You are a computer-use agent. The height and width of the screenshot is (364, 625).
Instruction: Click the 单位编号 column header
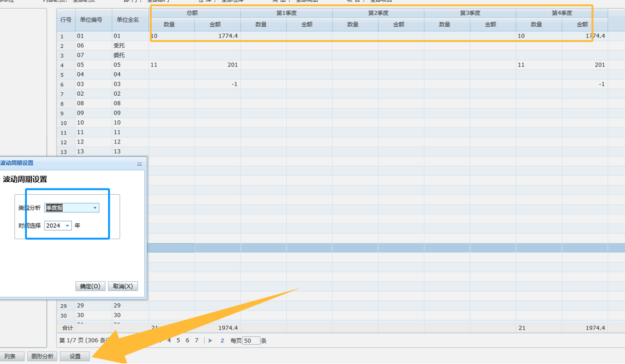click(x=91, y=20)
